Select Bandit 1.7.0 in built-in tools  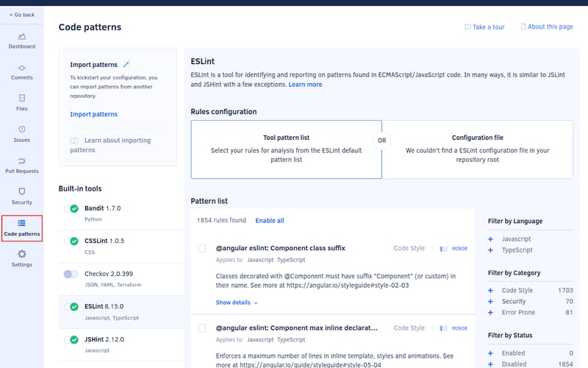click(x=121, y=213)
